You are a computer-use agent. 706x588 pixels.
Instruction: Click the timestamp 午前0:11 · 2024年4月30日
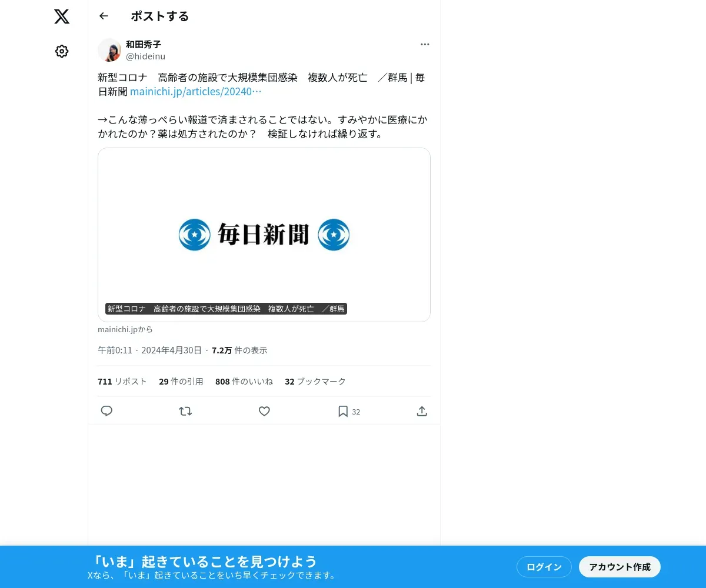149,350
